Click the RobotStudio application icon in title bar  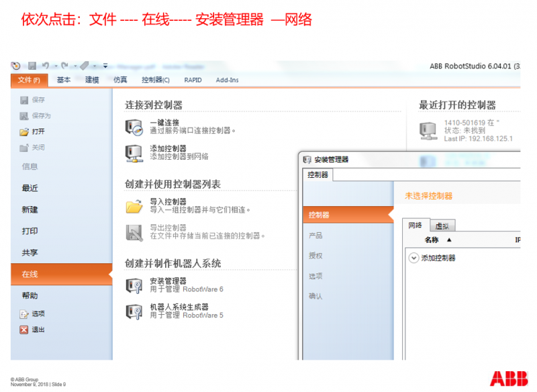click(x=15, y=65)
